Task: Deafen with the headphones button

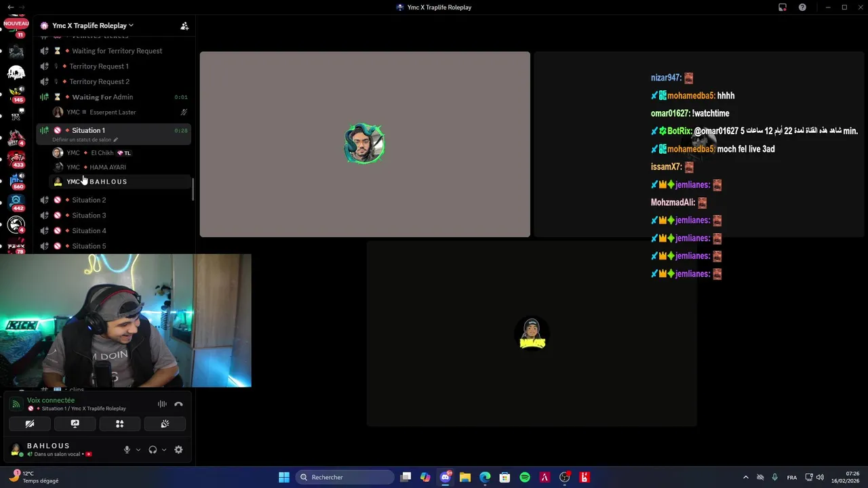Action: coord(153,449)
